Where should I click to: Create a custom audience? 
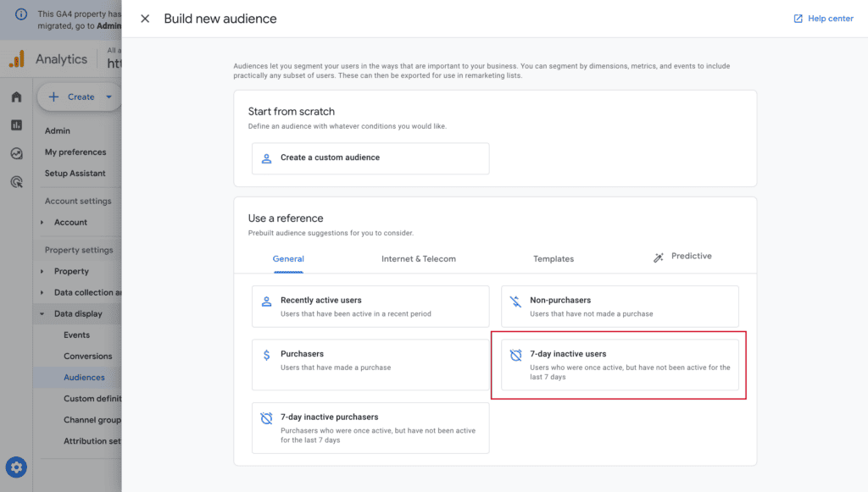(370, 158)
